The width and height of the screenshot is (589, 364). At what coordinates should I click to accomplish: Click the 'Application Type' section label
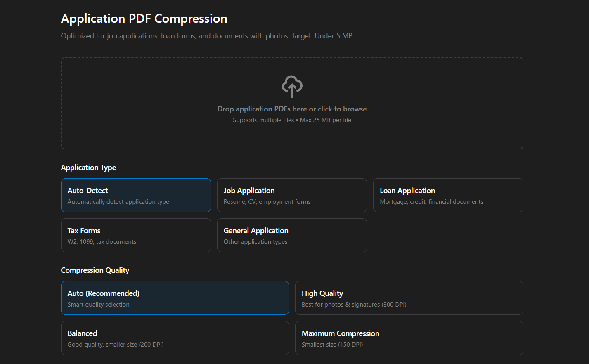coord(88,168)
